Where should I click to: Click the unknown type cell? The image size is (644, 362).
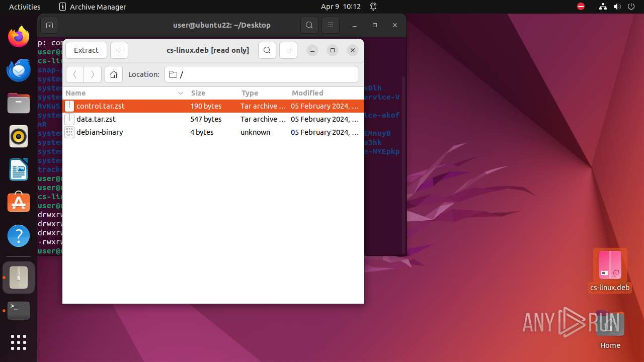255,132
